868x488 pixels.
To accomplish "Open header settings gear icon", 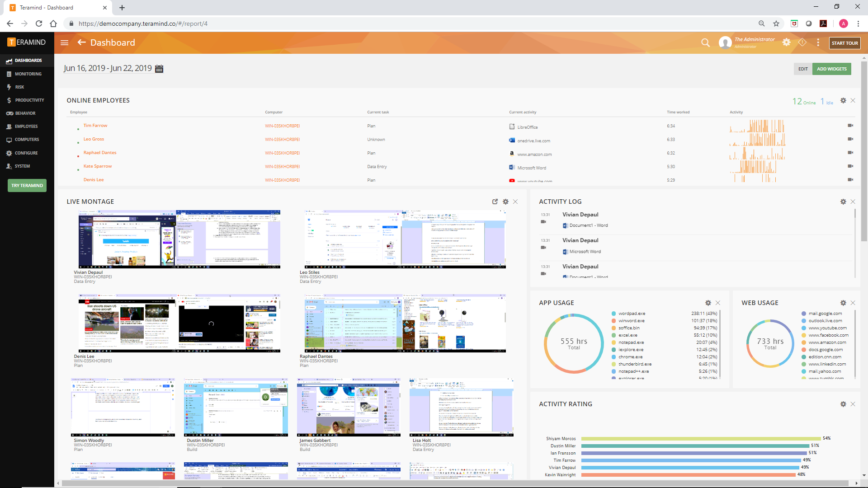I will pos(787,42).
